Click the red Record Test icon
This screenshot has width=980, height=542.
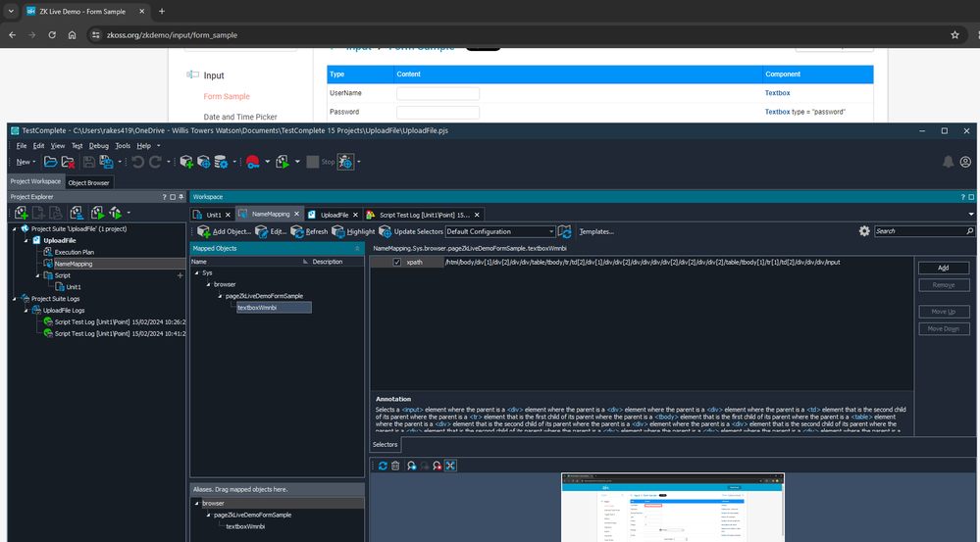point(253,162)
